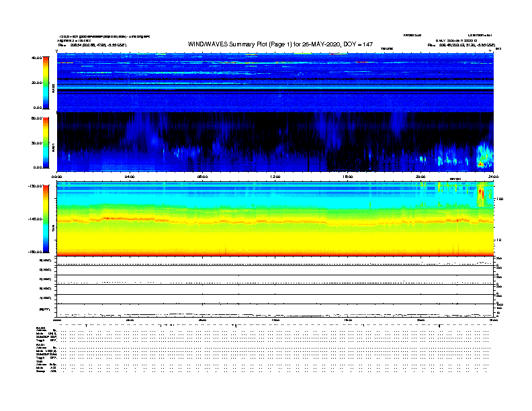
Task: Select the dark RAD1 spectrogram panel
Action: 275,142
